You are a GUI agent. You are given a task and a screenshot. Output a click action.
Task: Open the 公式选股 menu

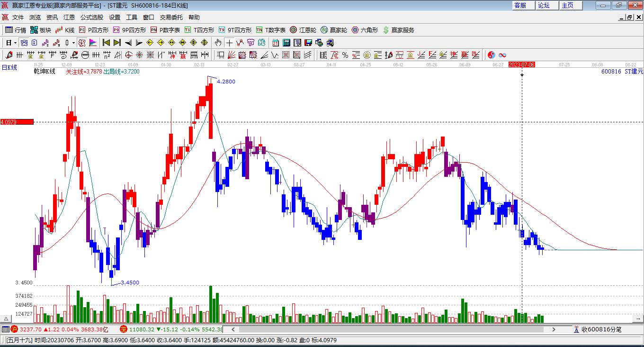point(91,18)
